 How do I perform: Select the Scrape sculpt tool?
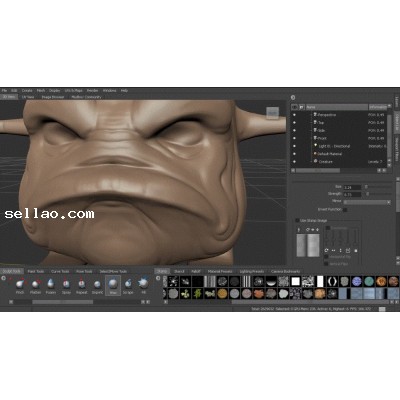pos(128,286)
